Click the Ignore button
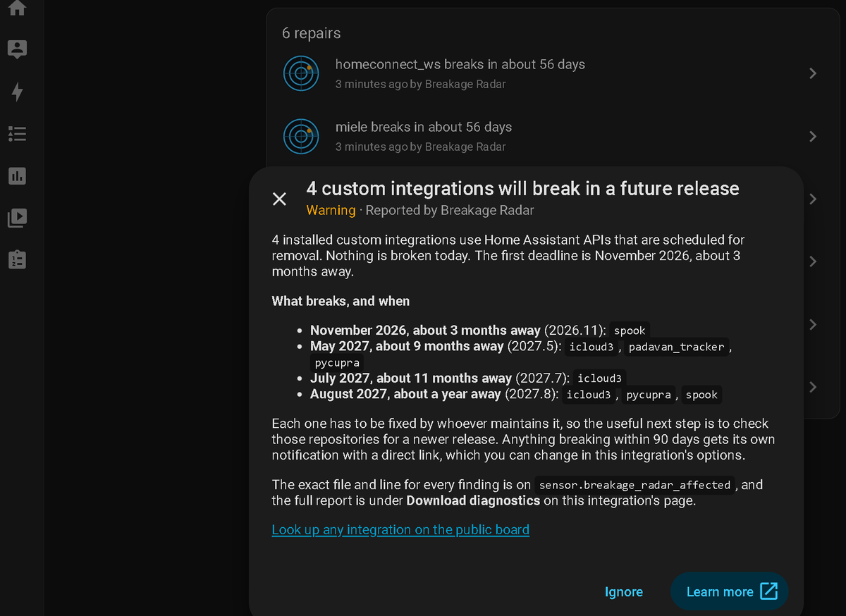 tap(624, 591)
